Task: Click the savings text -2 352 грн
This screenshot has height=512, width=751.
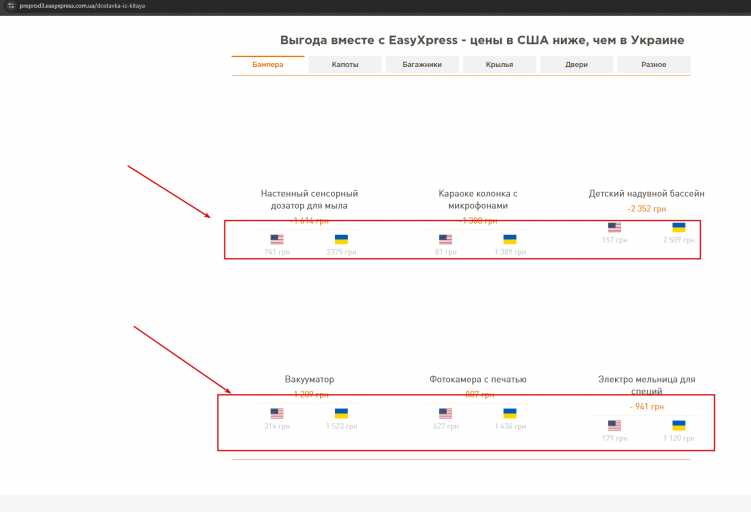Action: point(647,209)
